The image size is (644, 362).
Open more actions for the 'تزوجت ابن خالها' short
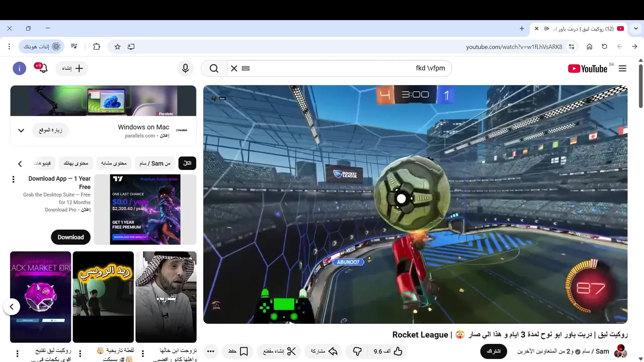[142, 354]
